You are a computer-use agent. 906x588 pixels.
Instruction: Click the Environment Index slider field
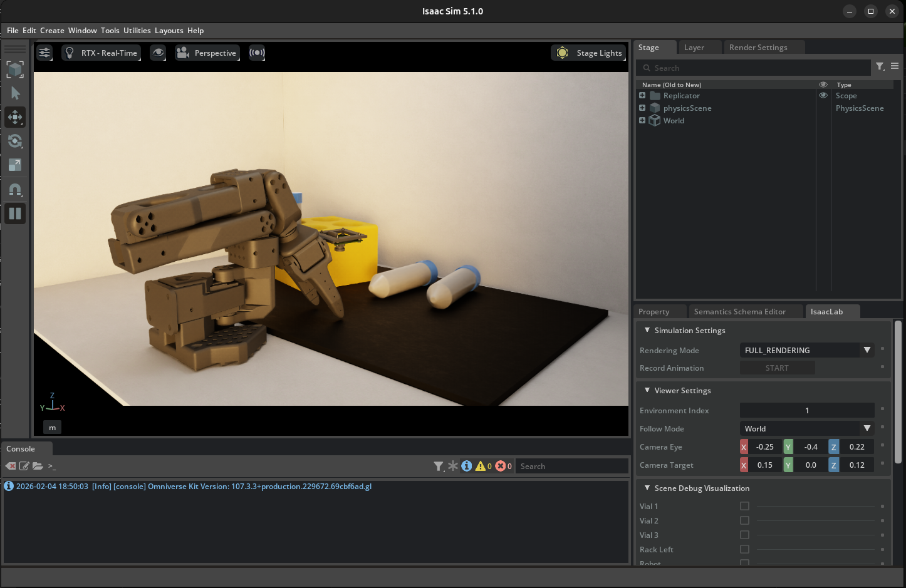click(806, 411)
